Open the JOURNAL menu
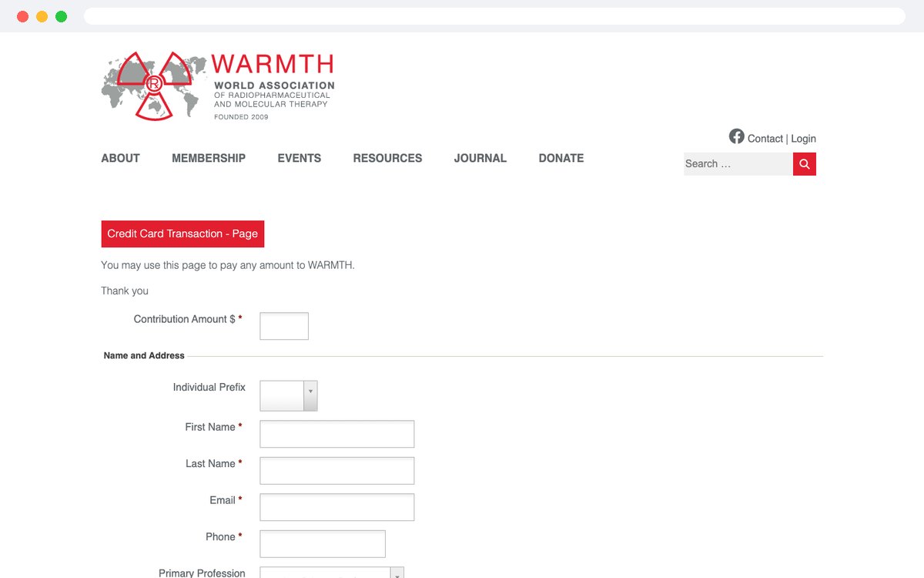Screen dimensions: 924x578 click(480, 158)
